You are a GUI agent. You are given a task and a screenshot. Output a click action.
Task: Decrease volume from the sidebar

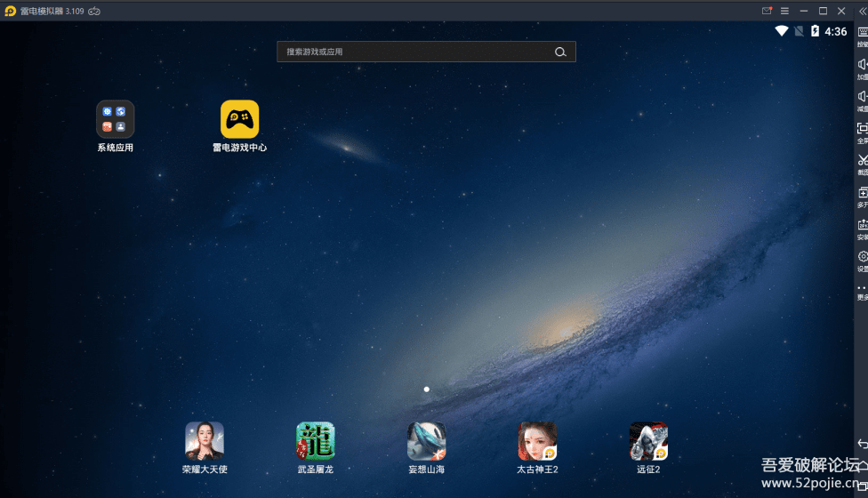[862, 98]
